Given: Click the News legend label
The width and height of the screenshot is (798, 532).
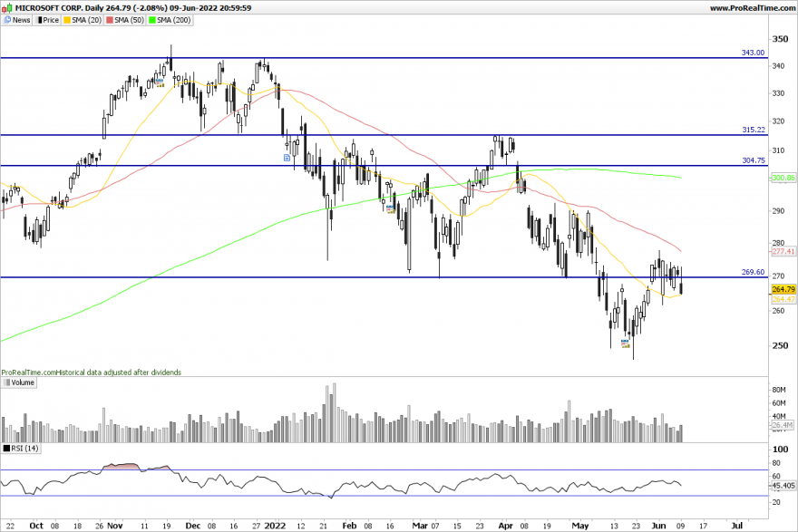Looking at the screenshot, I should pyautogui.click(x=22, y=20).
